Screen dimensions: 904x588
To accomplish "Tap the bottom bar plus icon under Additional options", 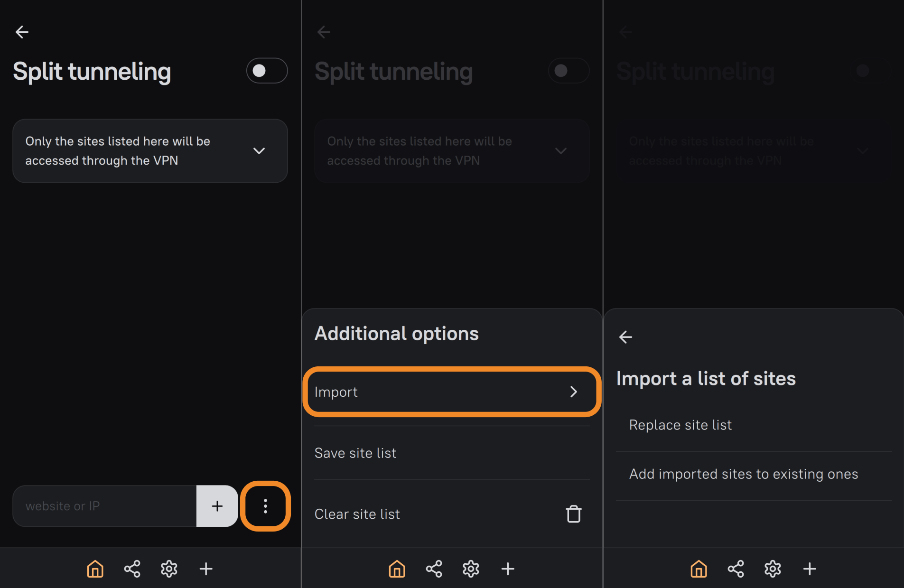I will (x=508, y=569).
